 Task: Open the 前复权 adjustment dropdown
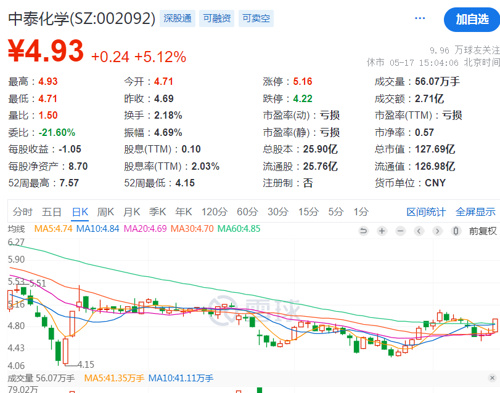(x=483, y=231)
